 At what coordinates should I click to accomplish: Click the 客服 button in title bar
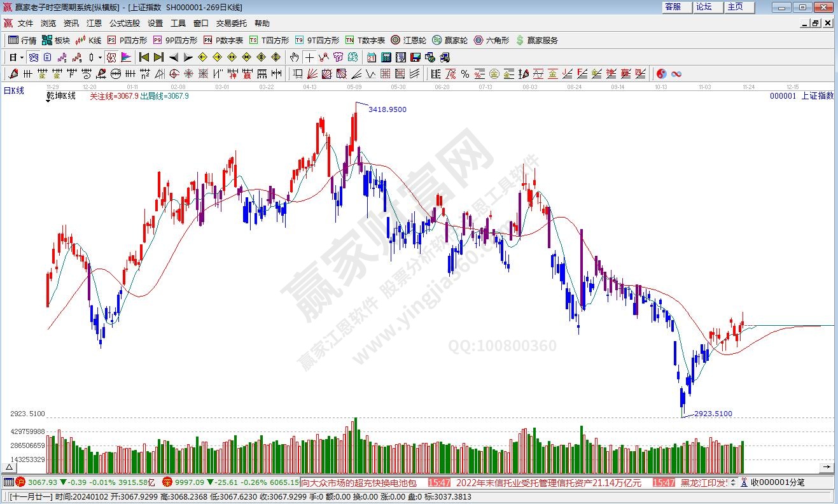coord(673,7)
